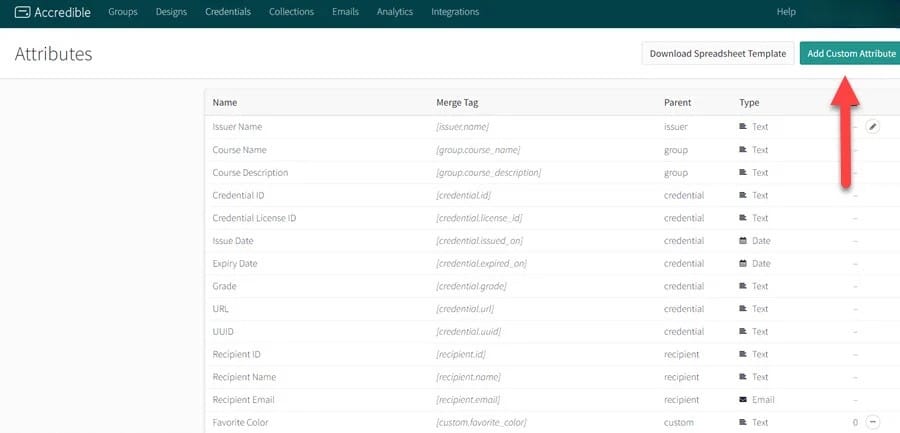Click the text type icon for Grade row
Screen dimensions: 900x433
pyautogui.click(x=743, y=287)
